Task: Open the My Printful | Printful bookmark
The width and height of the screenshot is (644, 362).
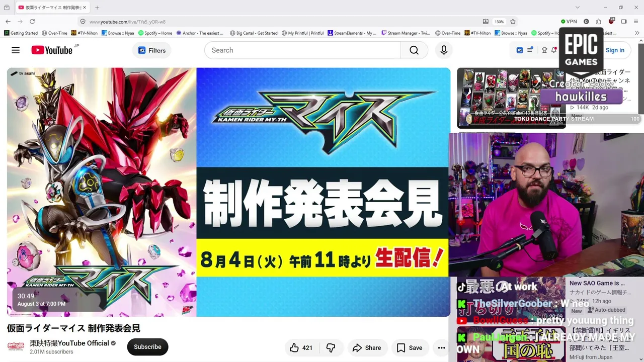Action: coord(302,33)
